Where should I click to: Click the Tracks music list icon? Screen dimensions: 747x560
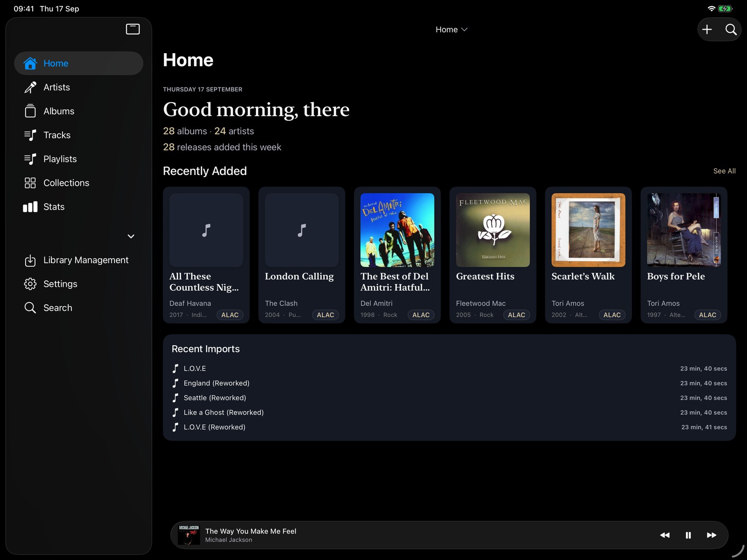30,135
